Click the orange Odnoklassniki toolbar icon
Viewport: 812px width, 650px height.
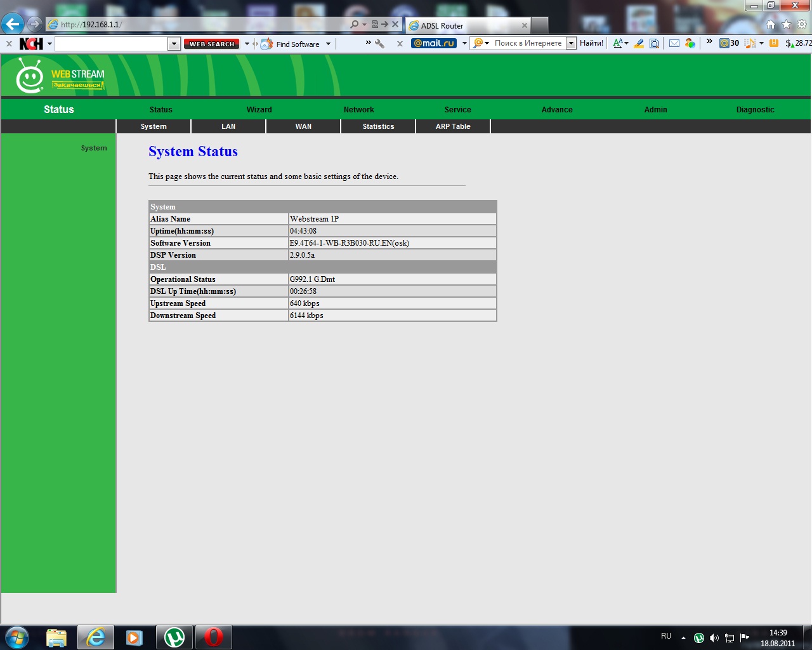click(774, 43)
